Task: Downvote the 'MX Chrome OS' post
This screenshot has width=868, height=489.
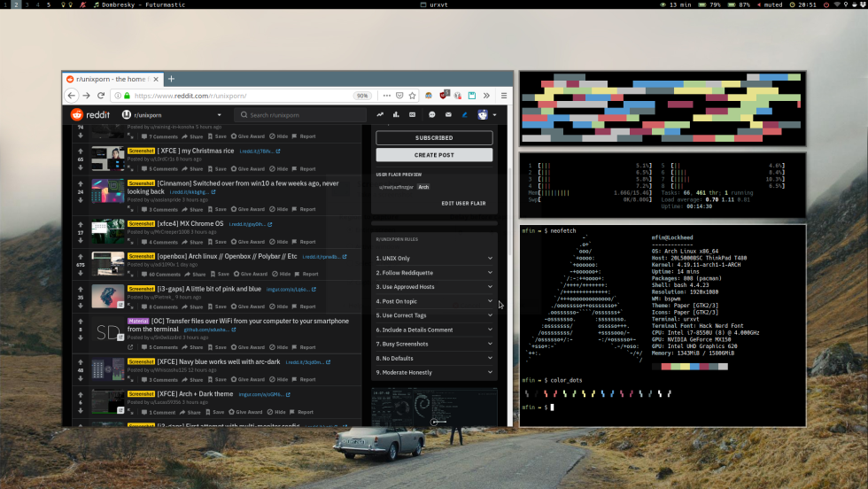Action: 81,240
